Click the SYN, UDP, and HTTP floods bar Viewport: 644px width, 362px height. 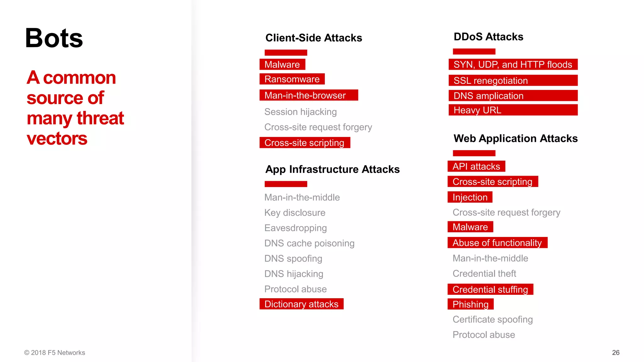click(x=513, y=64)
